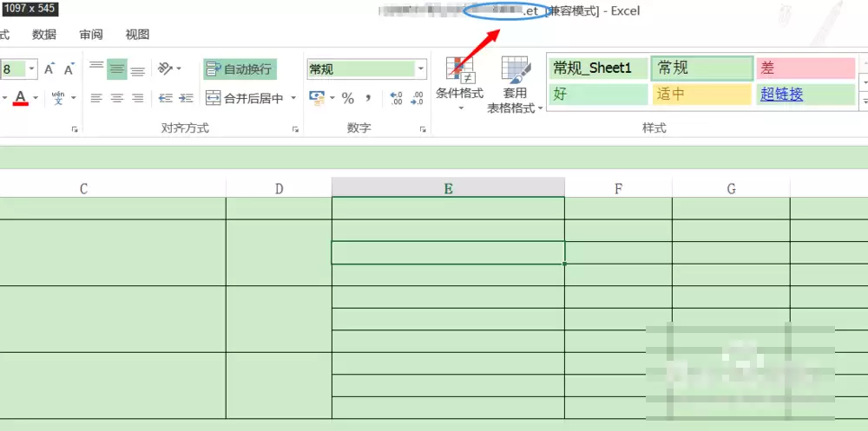This screenshot has height=431, width=868.
Task: Switch to the 视图 tab
Action: coord(137,35)
